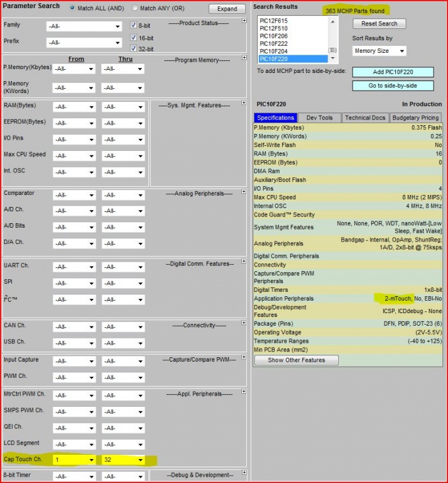Select PIC12F615 in search results

293,21
